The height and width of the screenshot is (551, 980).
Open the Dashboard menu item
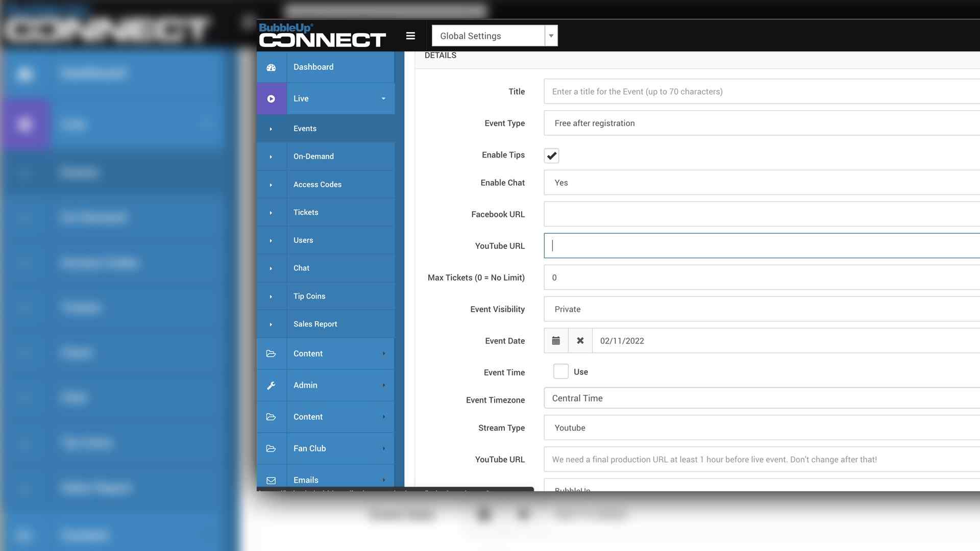point(326,67)
